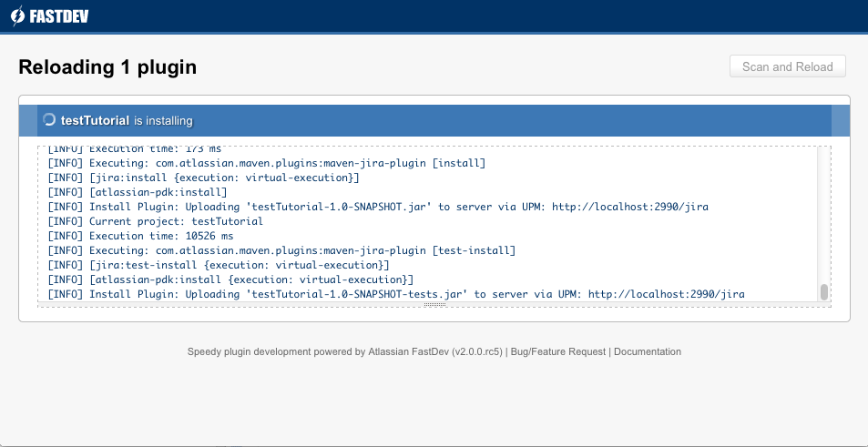Viewport: 868px width, 447px height.
Task: Click the testTutorial-1.0-SNAPSHOT-tests.jar upload log line
Action: click(x=395, y=294)
